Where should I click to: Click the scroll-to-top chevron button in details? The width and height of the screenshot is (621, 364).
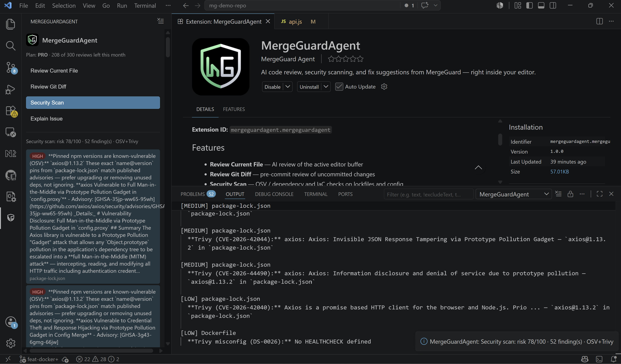(478, 168)
